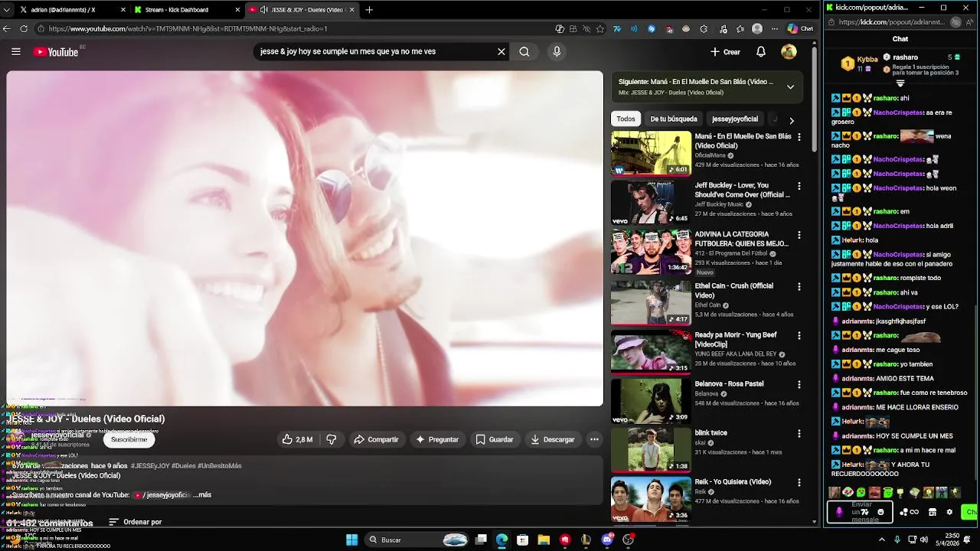This screenshot has width=980, height=551.
Task: Open the YouTube account avatar menu
Action: point(789,52)
